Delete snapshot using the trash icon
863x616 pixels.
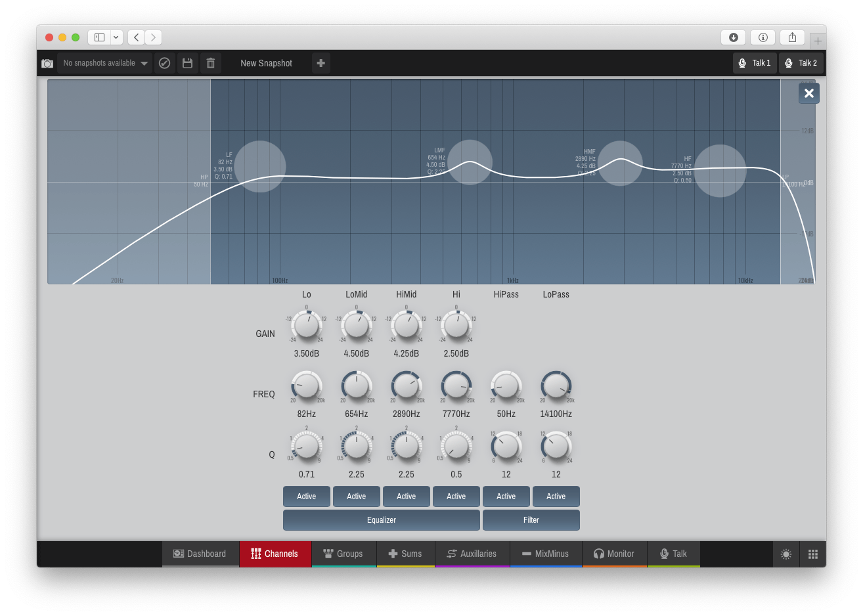(211, 63)
